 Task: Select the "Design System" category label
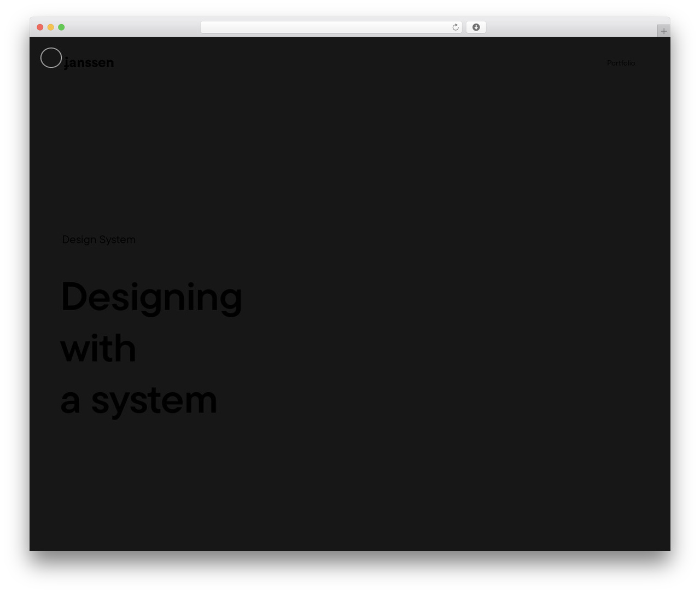point(99,240)
